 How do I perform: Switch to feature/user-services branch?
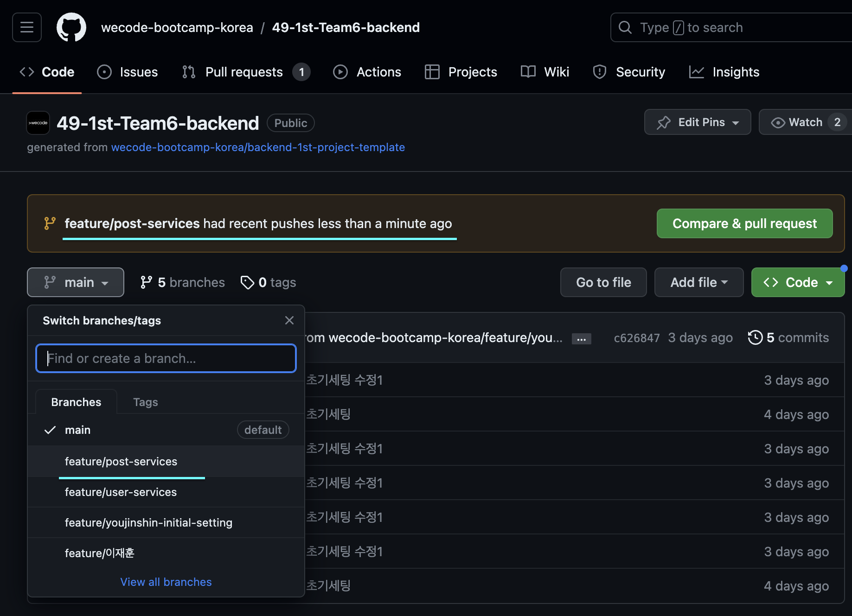tap(166, 492)
